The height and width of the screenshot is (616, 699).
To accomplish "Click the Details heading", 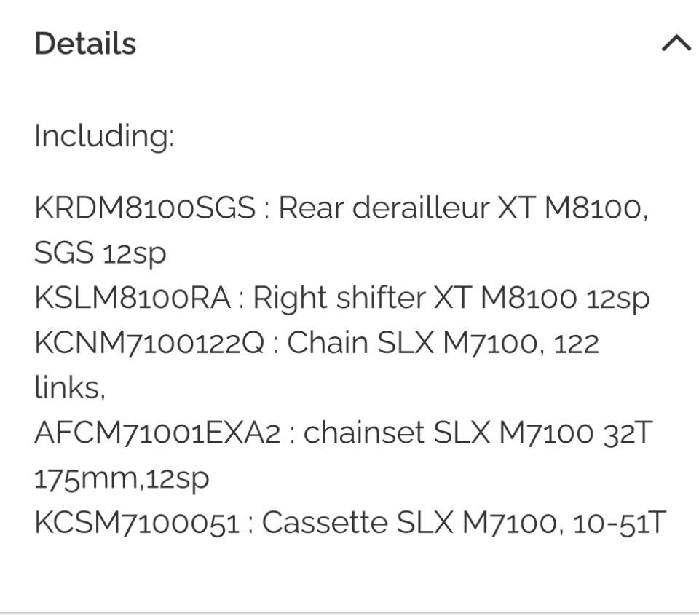I will [85, 44].
